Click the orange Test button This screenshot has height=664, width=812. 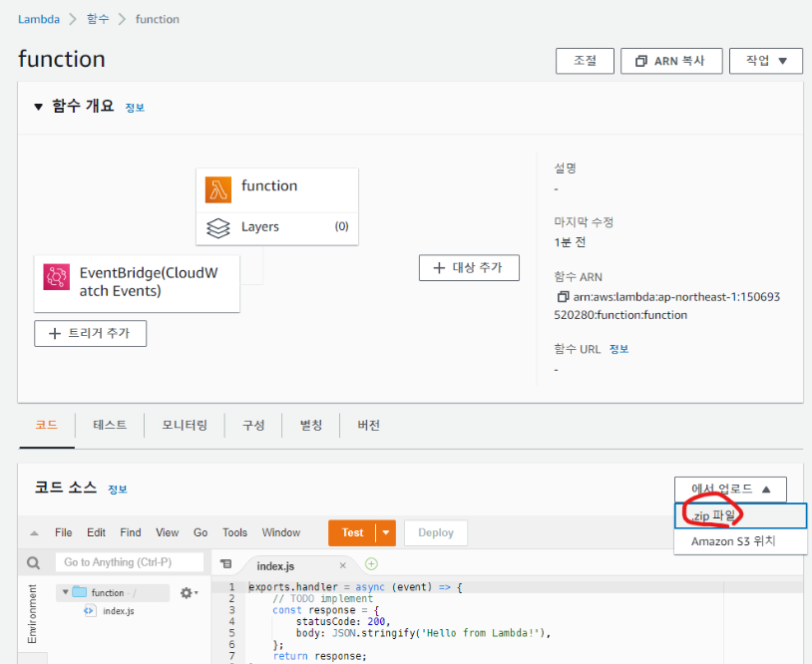[352, 532]
